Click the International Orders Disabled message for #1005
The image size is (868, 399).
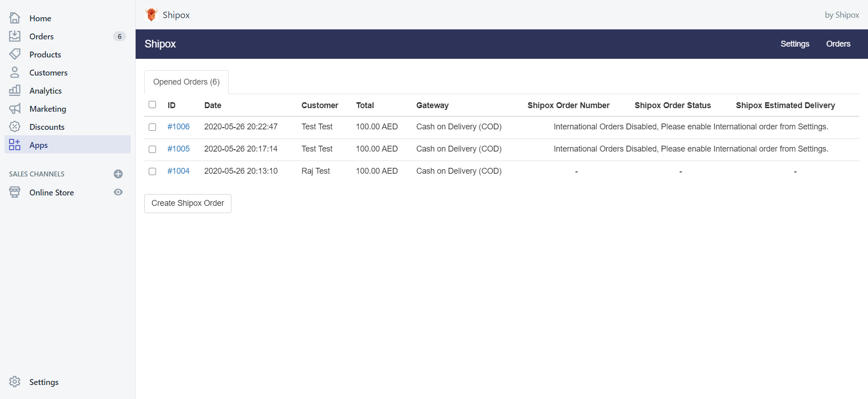pyautogui.click(x=691, y=149)
